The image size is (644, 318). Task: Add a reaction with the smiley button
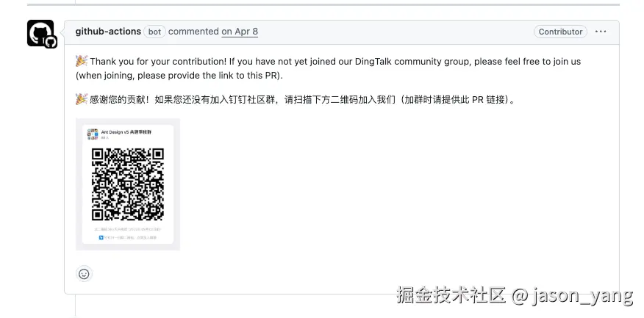84,274
